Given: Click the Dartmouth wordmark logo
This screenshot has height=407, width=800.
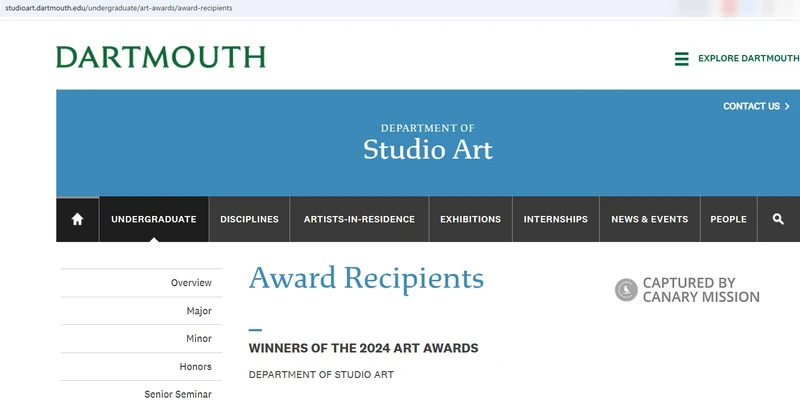Looking at the screenshot, I should (161, 57).
